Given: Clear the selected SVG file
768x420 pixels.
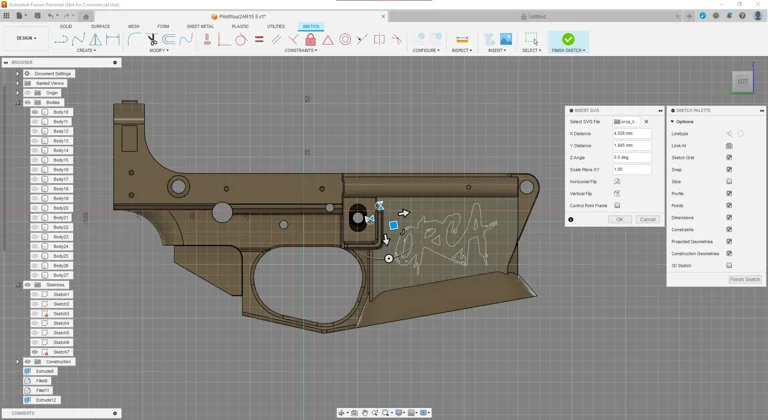Looking at the screenshot, I should pos(646,122).
